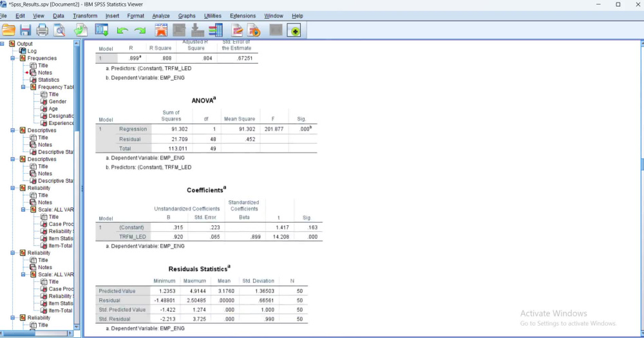Click the F value 201.877
The width and height of the screenshot is (644, 338).
[274, 129]
